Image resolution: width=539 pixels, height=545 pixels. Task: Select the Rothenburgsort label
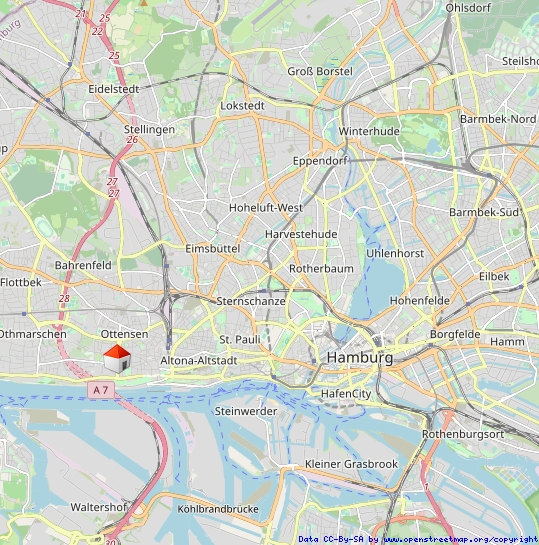[x=463, y=434]
